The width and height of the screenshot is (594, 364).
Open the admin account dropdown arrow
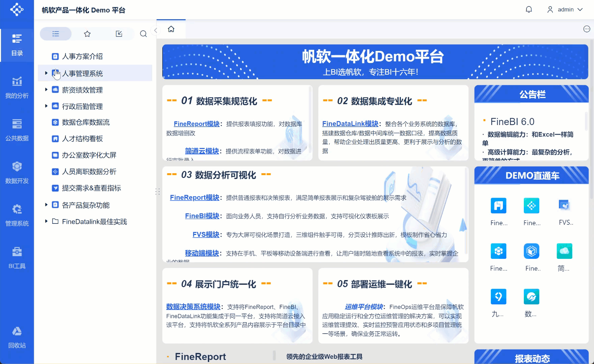click(580, 9)
